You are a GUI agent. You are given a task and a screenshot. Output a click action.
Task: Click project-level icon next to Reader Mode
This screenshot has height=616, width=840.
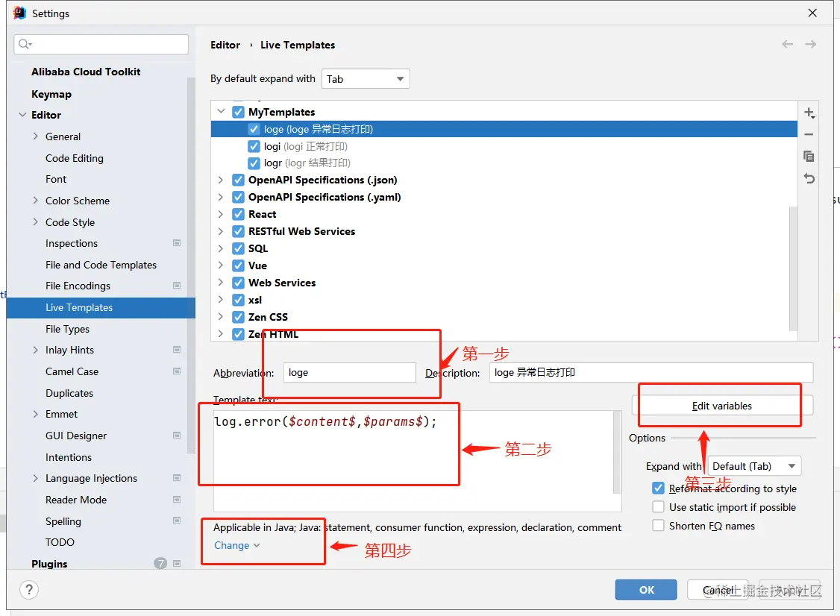(177, 499)
